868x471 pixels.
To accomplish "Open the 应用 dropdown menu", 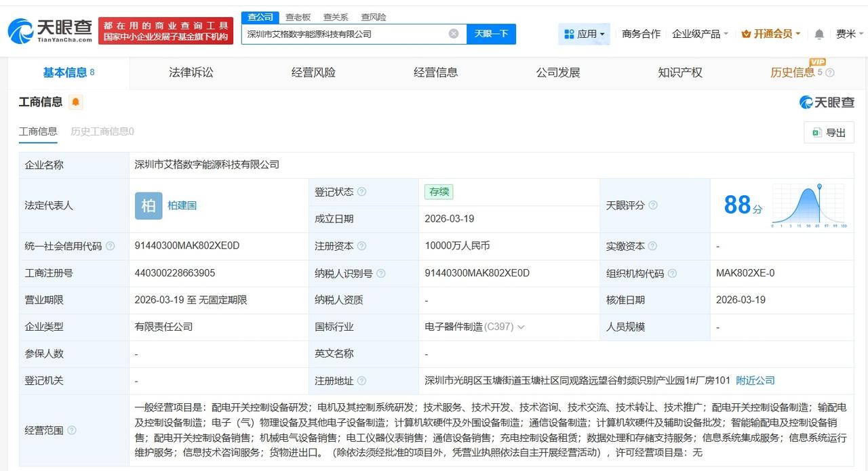I will click(x=584, y=33).
